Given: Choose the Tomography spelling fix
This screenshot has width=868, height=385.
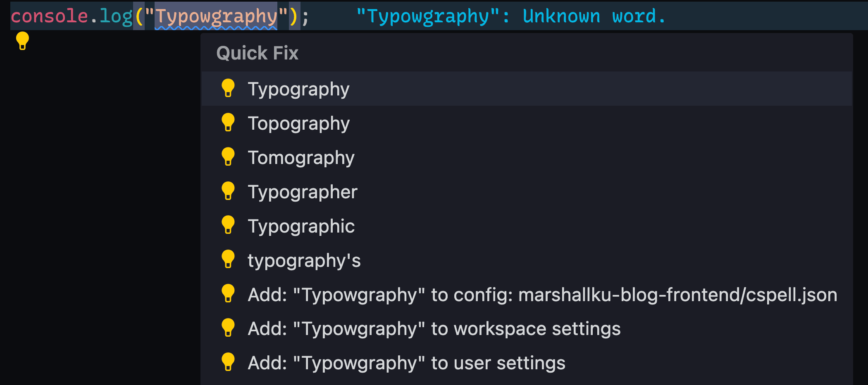Looking at the screenshot, I should [301, 157].
